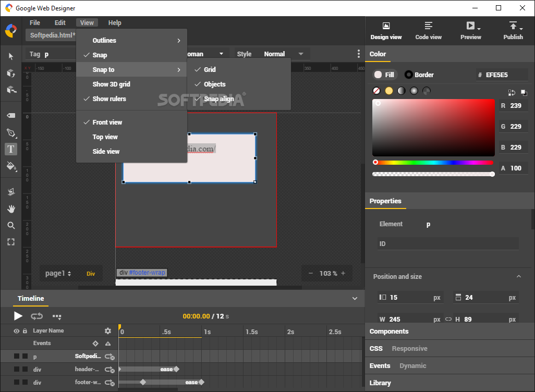Choose Side view from the View menu
535x392 pixels.
click(x=132, y=152)
